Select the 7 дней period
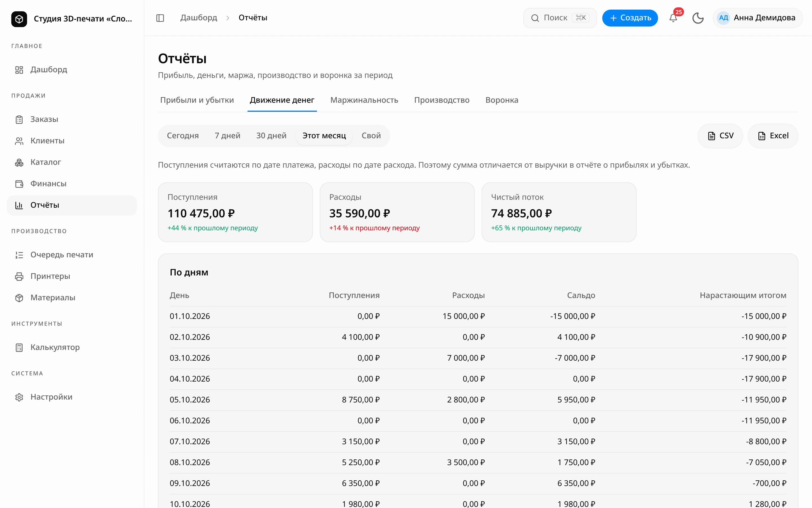The height and width of the screenshot is (508, 812). pyautogui.click(x=228, y=136)
